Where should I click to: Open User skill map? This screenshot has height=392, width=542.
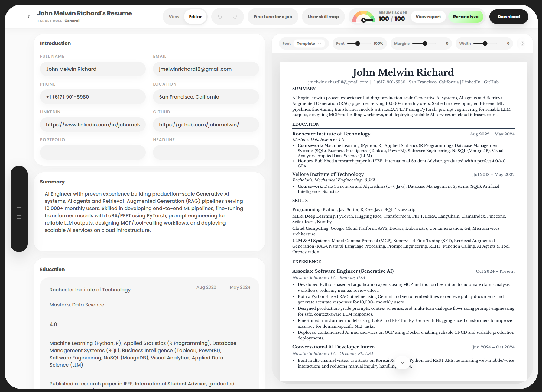(x=323, y=17)
